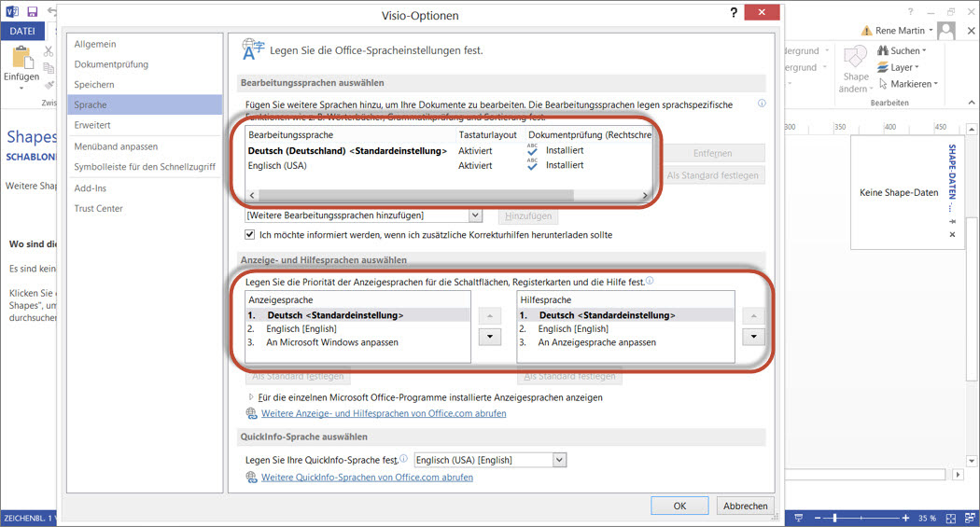Open the Suchen dropdown arrow
The height and width of the screenshot is (527, 980).
[924, 51]
